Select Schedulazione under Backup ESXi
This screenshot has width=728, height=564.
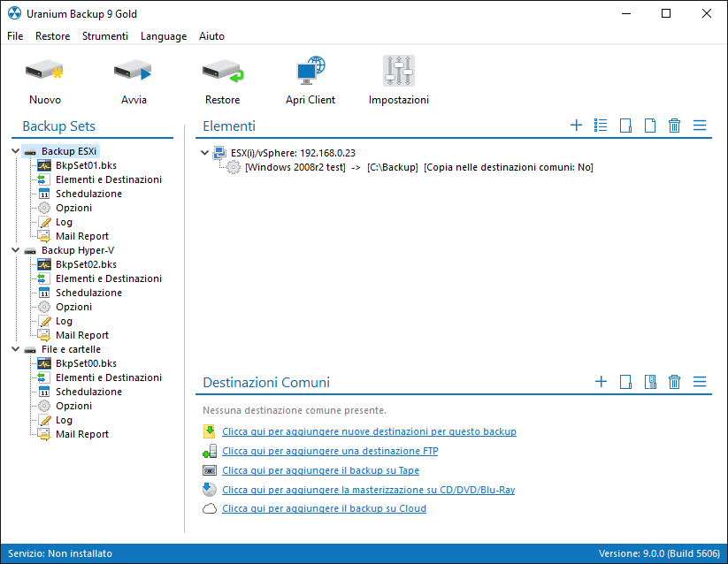pyautogui.click(x=88, y=194)
